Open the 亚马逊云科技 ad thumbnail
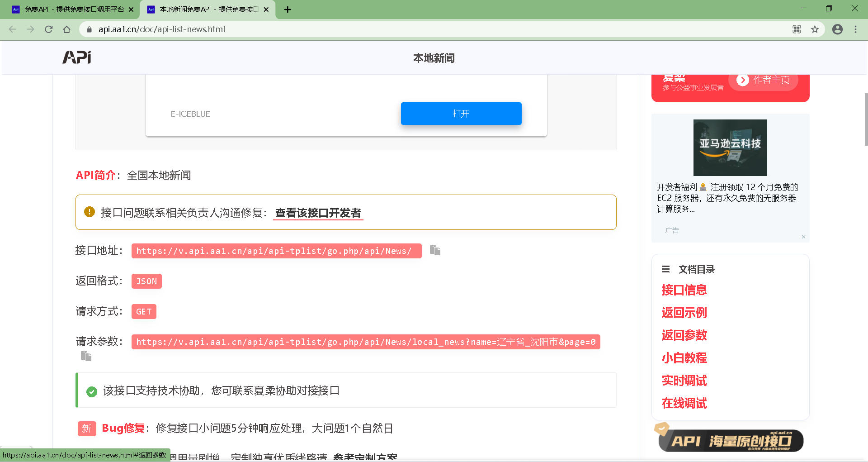This screenshot has height=462, width=868. tap(730, 148)
